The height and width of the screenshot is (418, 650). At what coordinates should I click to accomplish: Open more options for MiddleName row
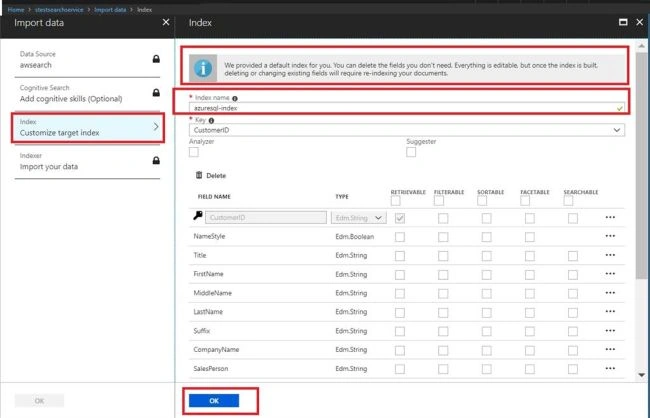point(610,293)
